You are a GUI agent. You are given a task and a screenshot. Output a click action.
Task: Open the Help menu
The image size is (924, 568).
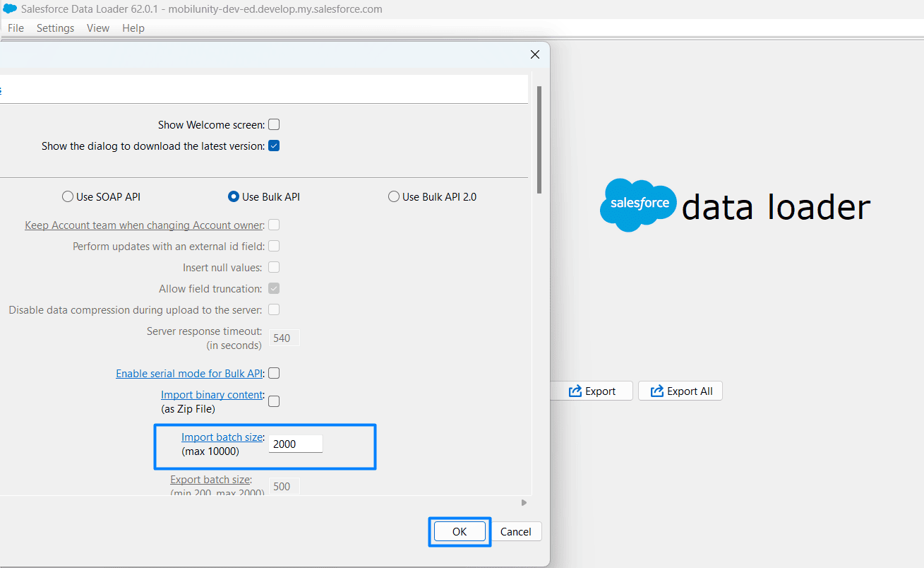tap(133, 28)
